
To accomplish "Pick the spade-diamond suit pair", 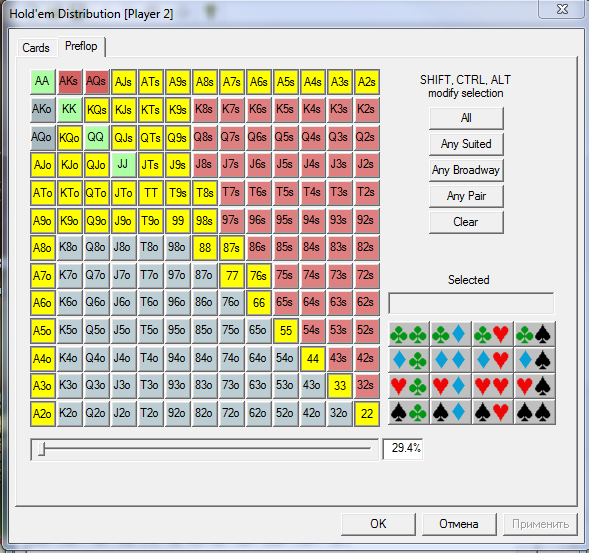I will tap(450, 412).
